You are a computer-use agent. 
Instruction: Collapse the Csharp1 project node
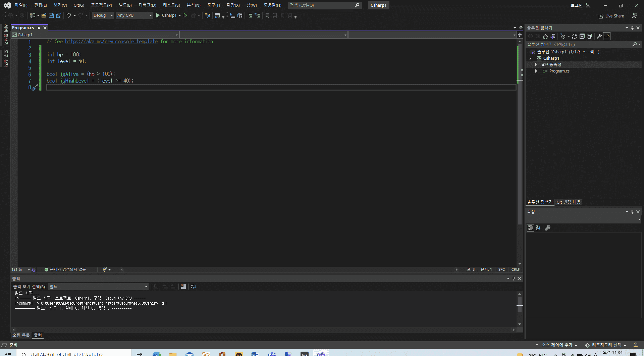pyautogui.click(x=530, y=58)
